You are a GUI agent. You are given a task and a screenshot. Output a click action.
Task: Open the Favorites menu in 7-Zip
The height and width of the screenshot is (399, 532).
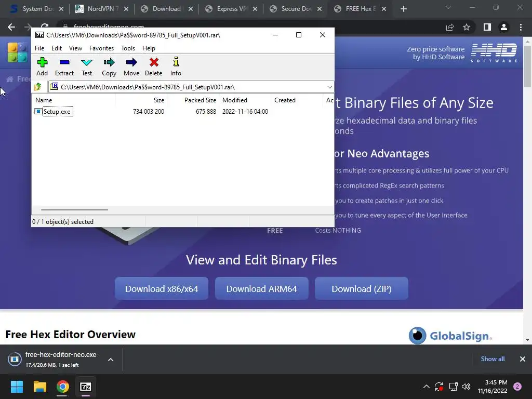point(101,48)
